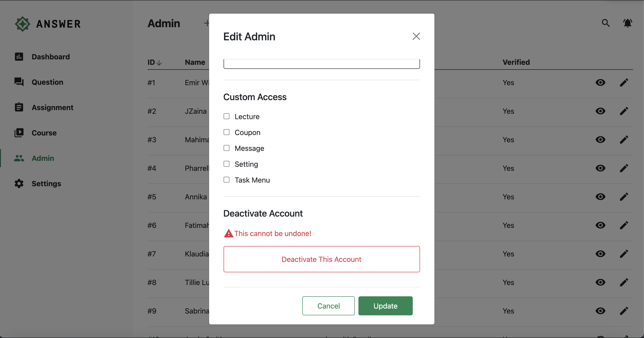The height and width of the screenshot is (338, 644).
Task: Open Settings from the sidebar
Action: [46, 183]
